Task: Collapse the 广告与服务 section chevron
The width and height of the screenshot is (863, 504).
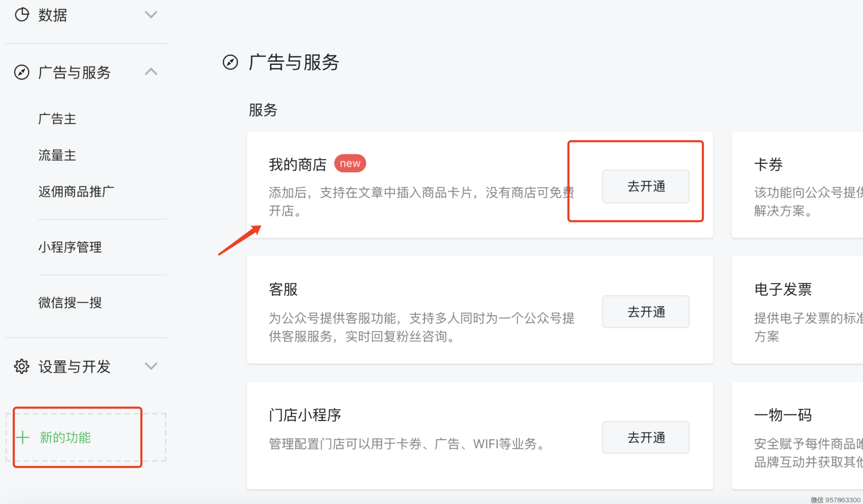Action: tap(151, 72)
